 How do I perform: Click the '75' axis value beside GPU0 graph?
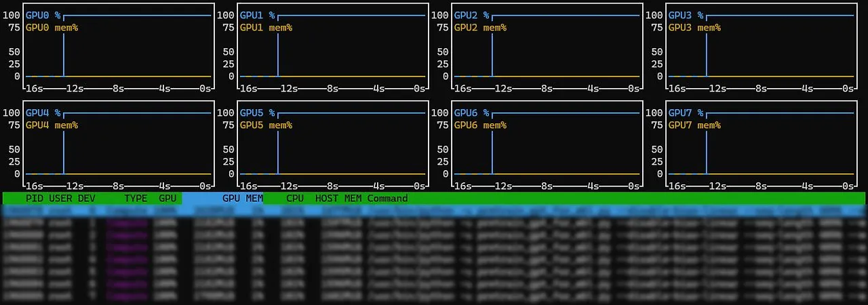click(14, 28)
